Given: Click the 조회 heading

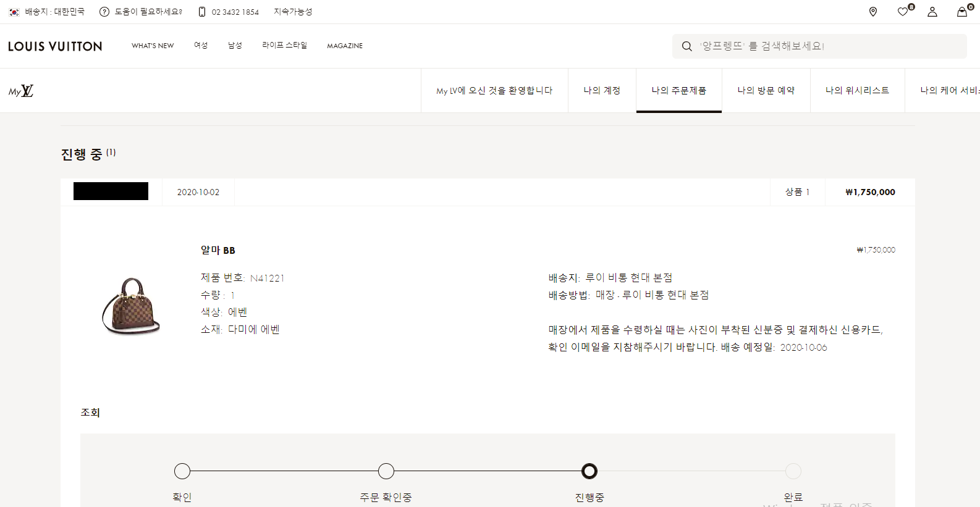Looking at the screenshot, I should pos(90,413).
